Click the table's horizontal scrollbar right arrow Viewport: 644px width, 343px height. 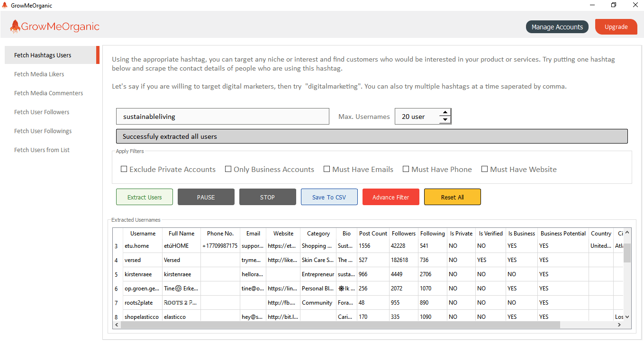[619, 325]
